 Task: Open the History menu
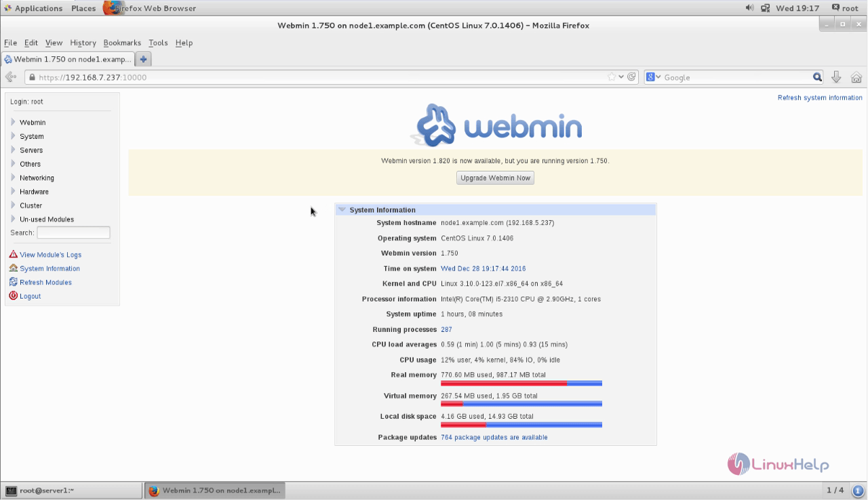(x=83, y=43)
